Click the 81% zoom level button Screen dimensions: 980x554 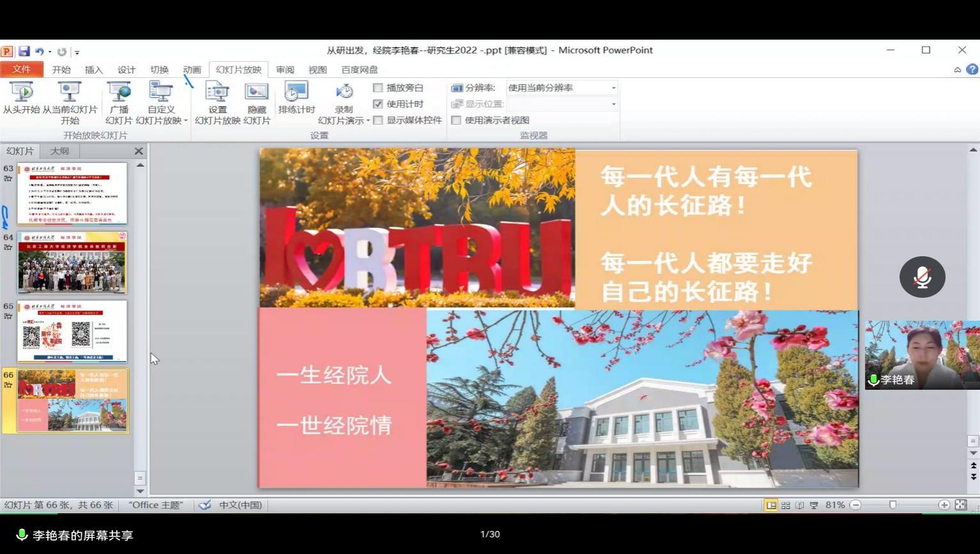(835, 505)
